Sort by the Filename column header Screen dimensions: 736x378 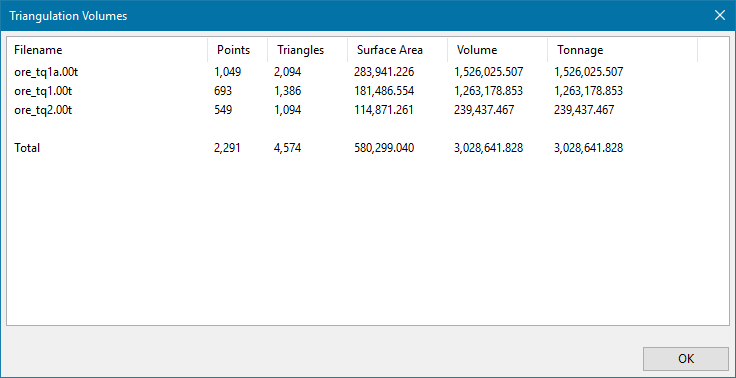107,50
